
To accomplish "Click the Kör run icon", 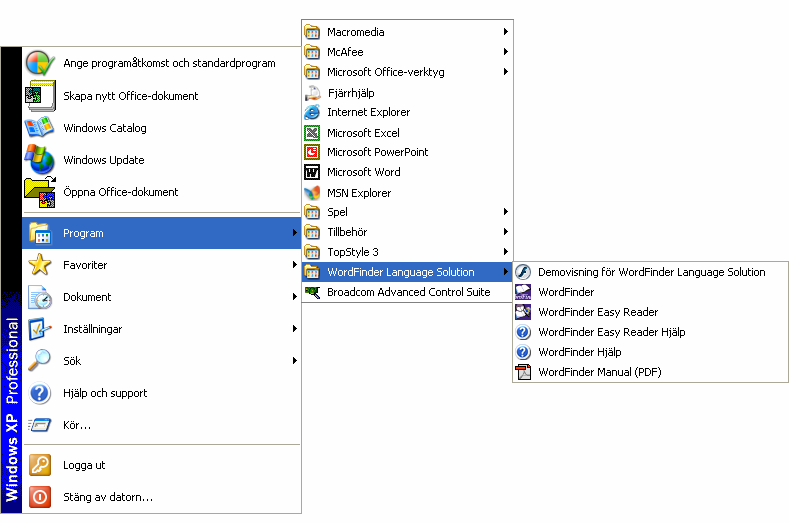I will coord(40,425).
